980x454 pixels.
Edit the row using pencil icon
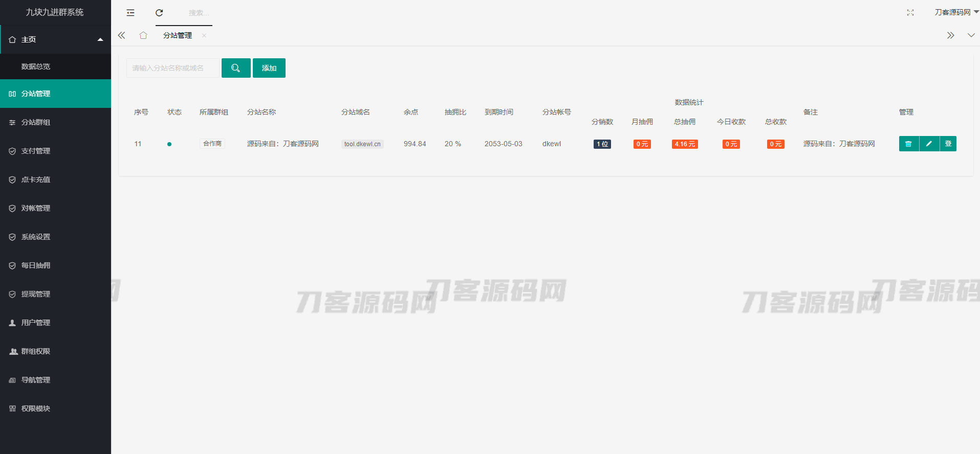click(x=929, y=144)
